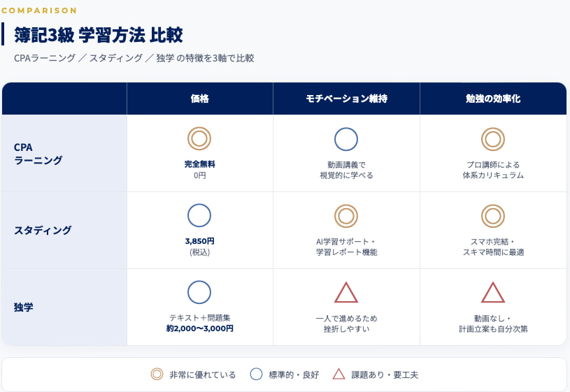Click the AI学習サポート・学習レポート機能 description
Image resolution: width=570 pixels, height=392 pixels.
(x=346, y=247)
